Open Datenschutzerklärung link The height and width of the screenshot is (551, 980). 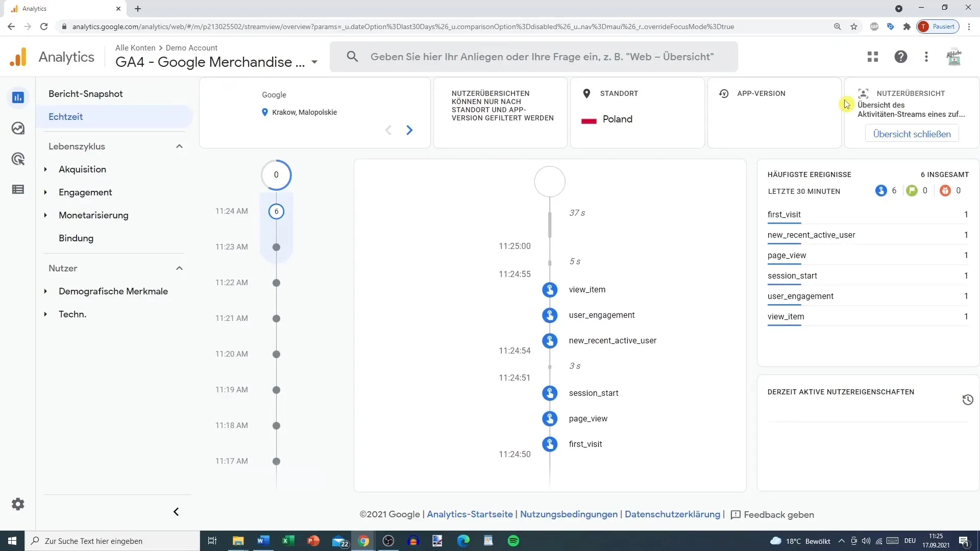click(672, 514)
